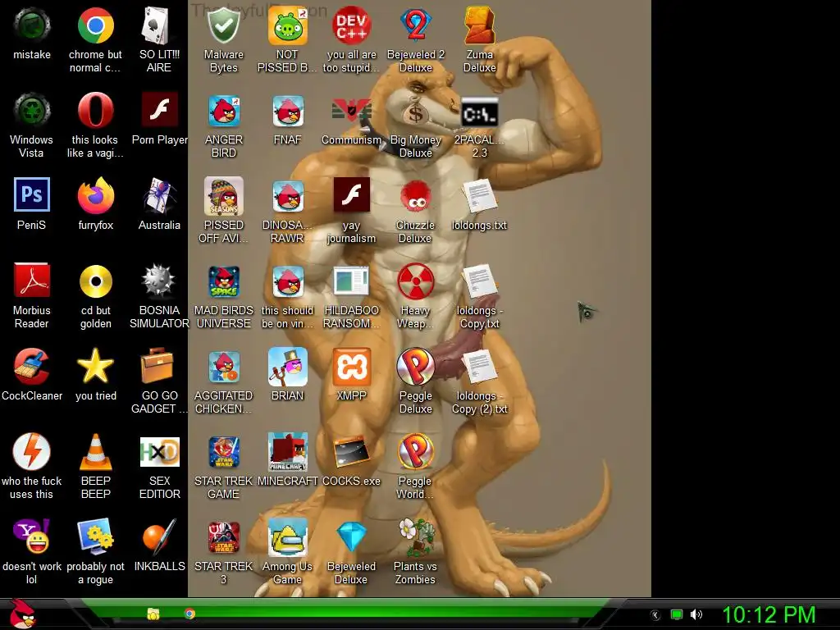Image resolution: width=840 pixels, height=630 pixels.
Task: Launch 'PISSED OFF AVI...' Seasons shortcut
Action: 223,195
